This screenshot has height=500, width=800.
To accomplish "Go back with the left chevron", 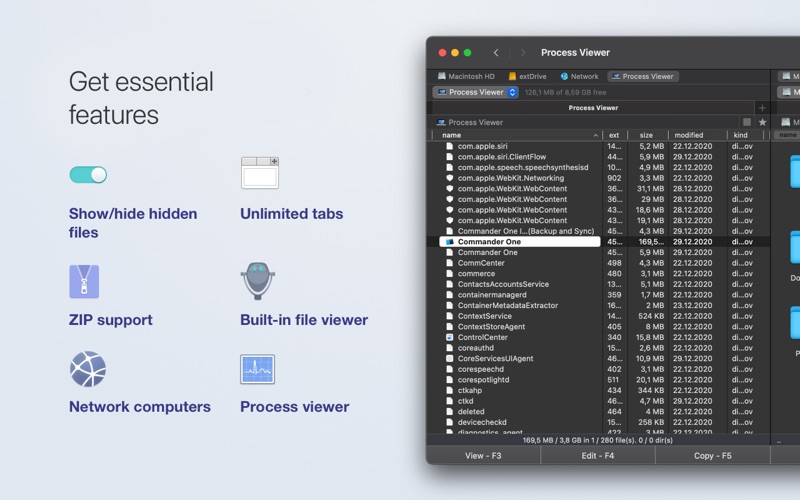I will coord(496,53).
